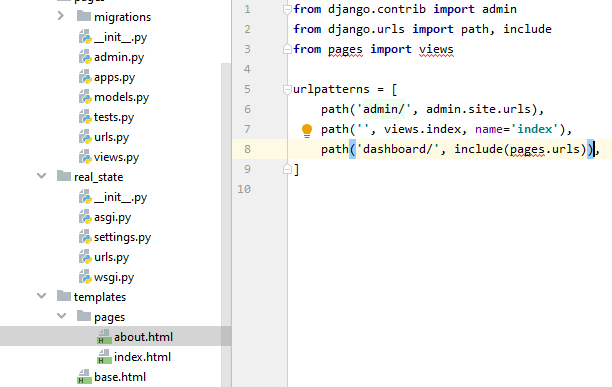612x387 pixels.
Task: Collapse the urlpatterns fold marker on line 5
Action: (x=287, y=89)
